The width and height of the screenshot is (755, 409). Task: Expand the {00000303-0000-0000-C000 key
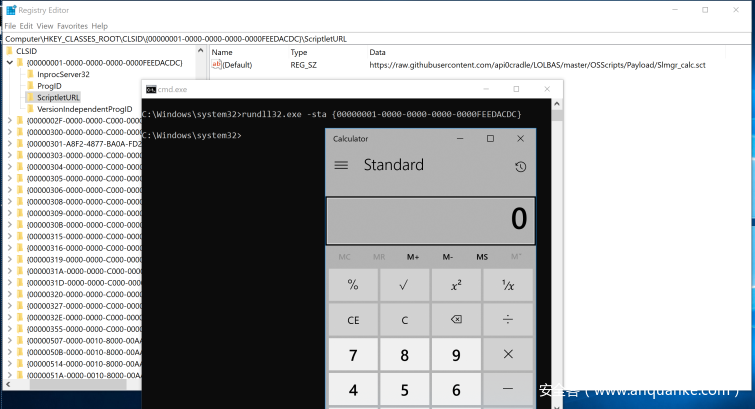pos(10,155)
